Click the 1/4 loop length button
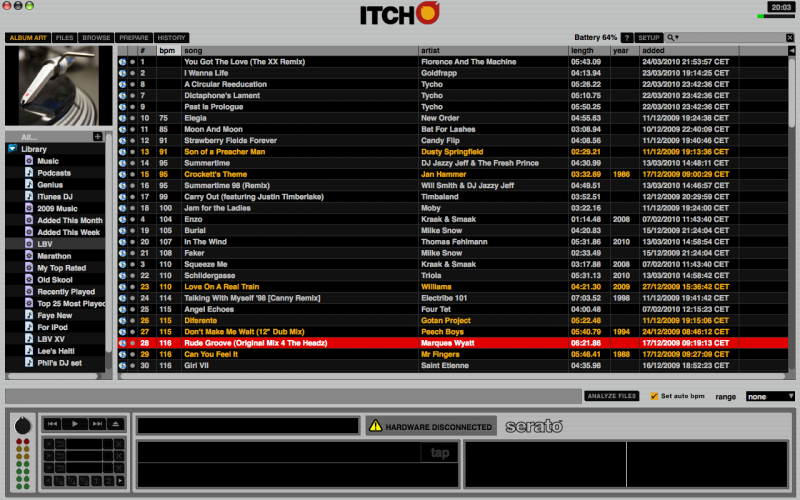The image size is (800, 500). [71, 481]
